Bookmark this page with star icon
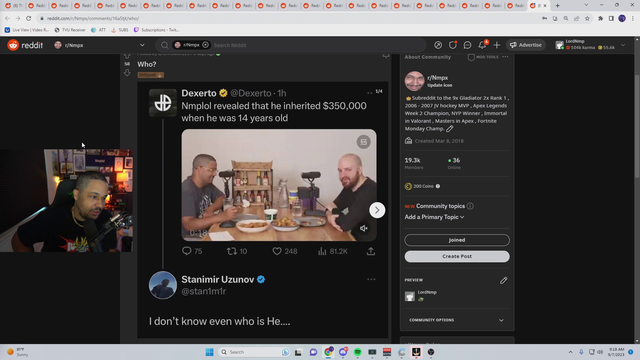Image resolution: width=640 pixels, height=360 pixels. tap(587, 18)
